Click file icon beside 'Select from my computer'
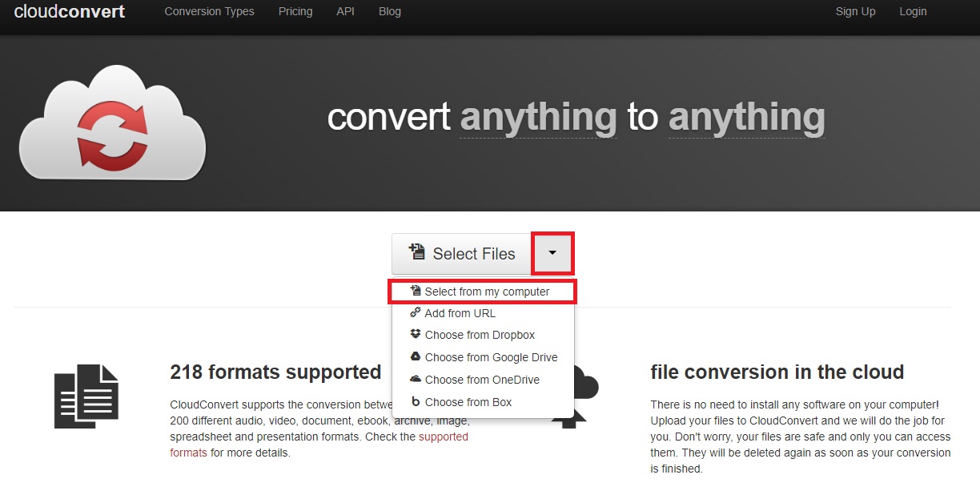This screenshot has height=495, width=980. point(415,291)
